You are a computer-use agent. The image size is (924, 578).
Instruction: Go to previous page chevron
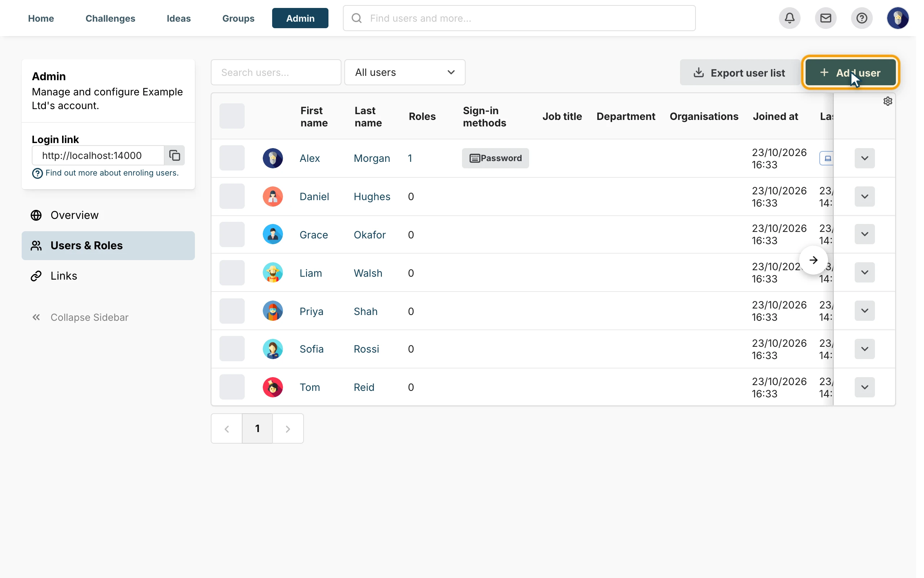pyautogui.click(x=227, y=429)
